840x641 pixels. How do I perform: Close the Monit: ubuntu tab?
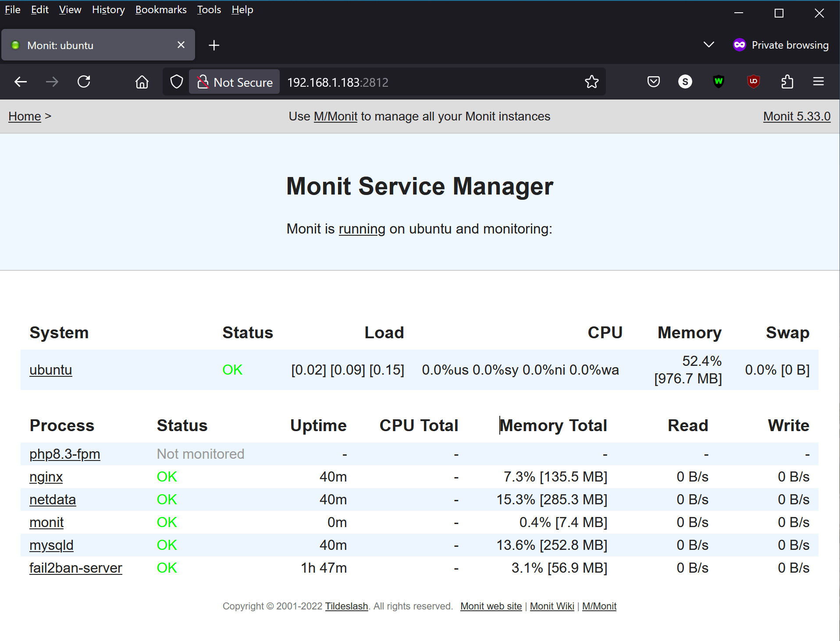tap(181, 45)
